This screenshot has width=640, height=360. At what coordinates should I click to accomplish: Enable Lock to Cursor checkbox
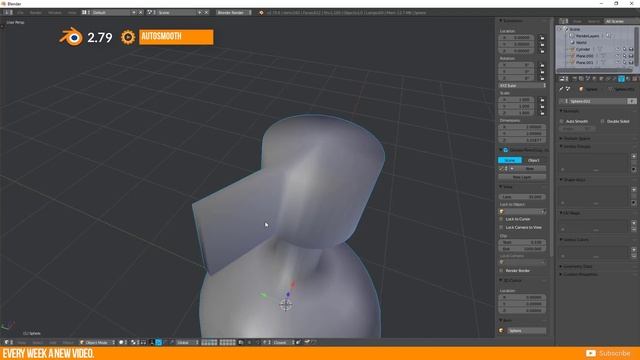click(x=502, y=219)
